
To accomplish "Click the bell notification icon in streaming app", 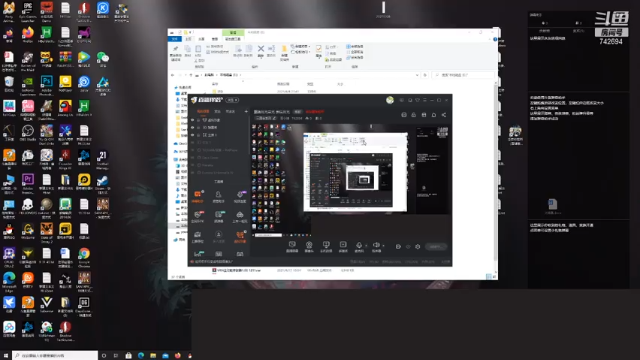I will 434,115.
